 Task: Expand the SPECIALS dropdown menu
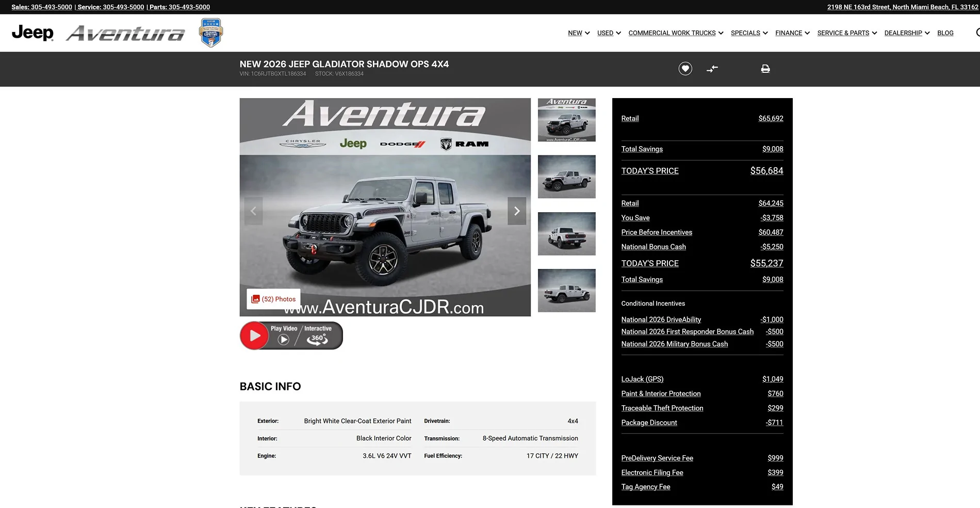tap(749, 33)
